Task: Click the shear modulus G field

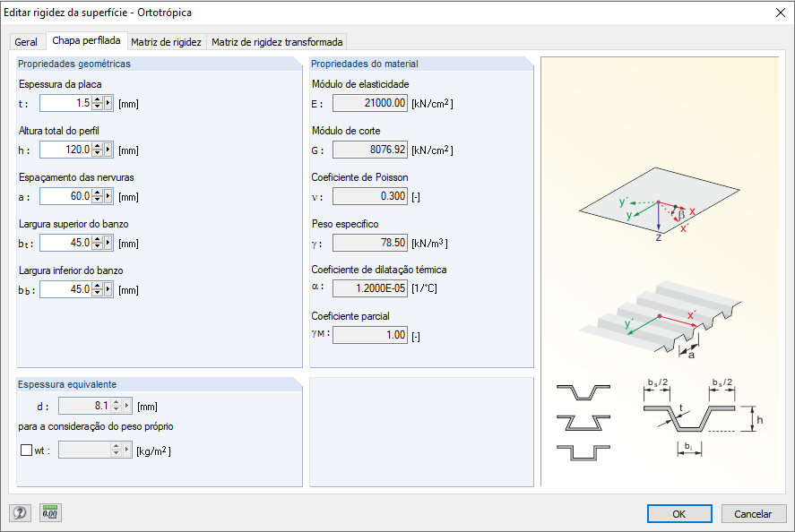Action: pyautogui.click(x=370, y=150)
